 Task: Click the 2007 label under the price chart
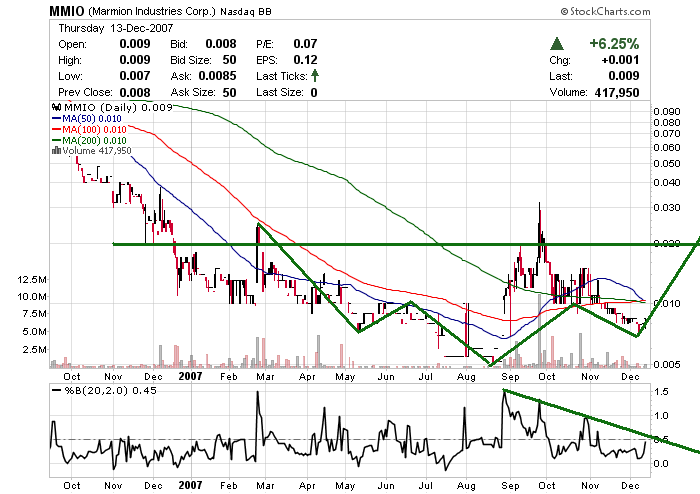(191, 376)
